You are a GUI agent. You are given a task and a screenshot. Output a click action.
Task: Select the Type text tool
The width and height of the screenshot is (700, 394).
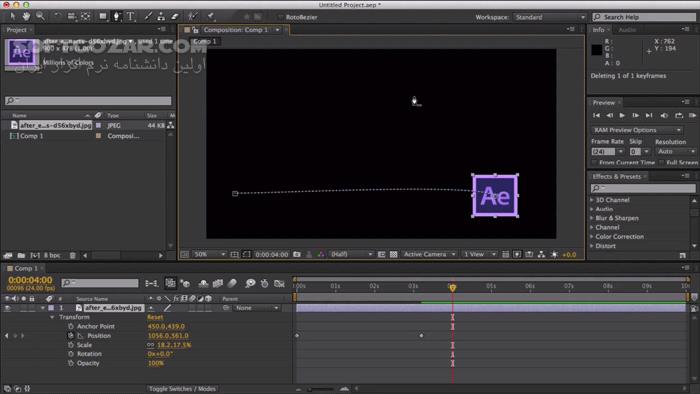click(x=131, y=17)
